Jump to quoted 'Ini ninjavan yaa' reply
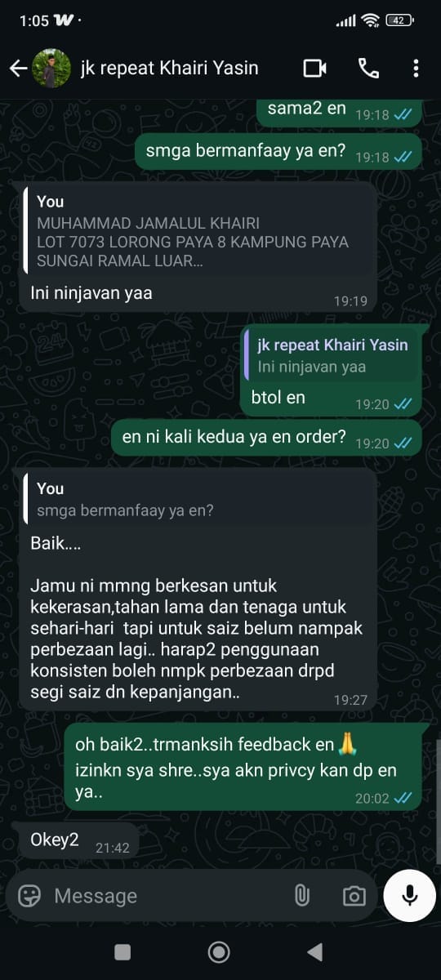 pos(332,355)
